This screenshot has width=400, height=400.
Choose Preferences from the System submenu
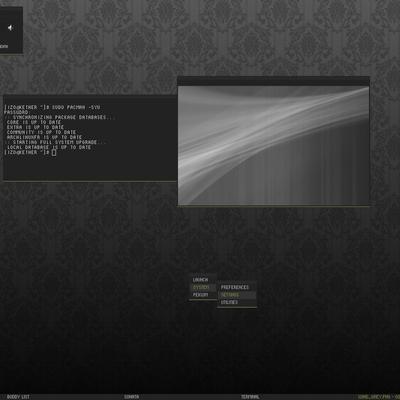(x=235, y=287)
